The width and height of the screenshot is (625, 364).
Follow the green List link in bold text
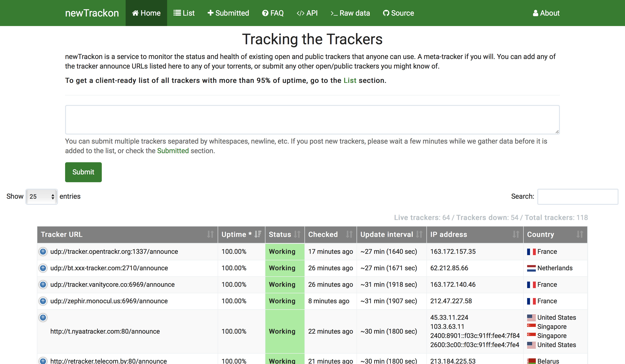(350, 80)
